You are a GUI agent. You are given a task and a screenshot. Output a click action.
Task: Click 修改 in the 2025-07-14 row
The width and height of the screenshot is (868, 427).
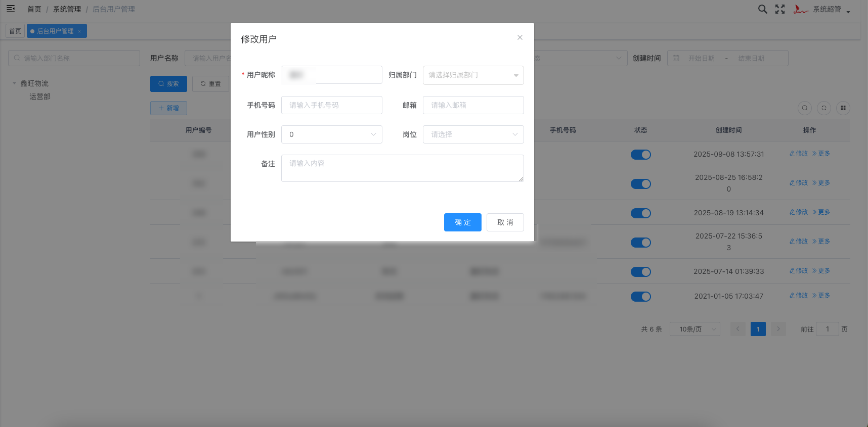(799, 271)
